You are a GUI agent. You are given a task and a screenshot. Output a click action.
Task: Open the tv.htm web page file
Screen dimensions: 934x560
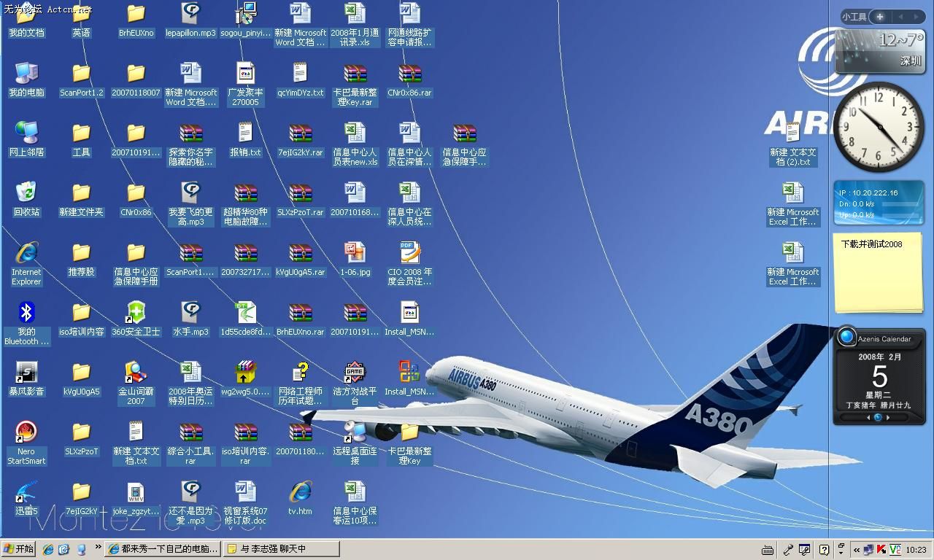tap(300, 499)
